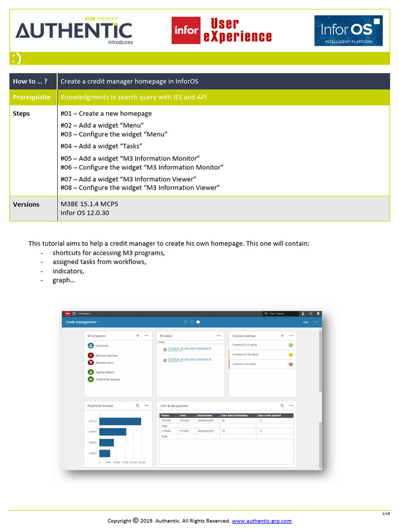Open the homepage more options ellipsis
This screenshot has height=532, width=399.
pos(315,322)
